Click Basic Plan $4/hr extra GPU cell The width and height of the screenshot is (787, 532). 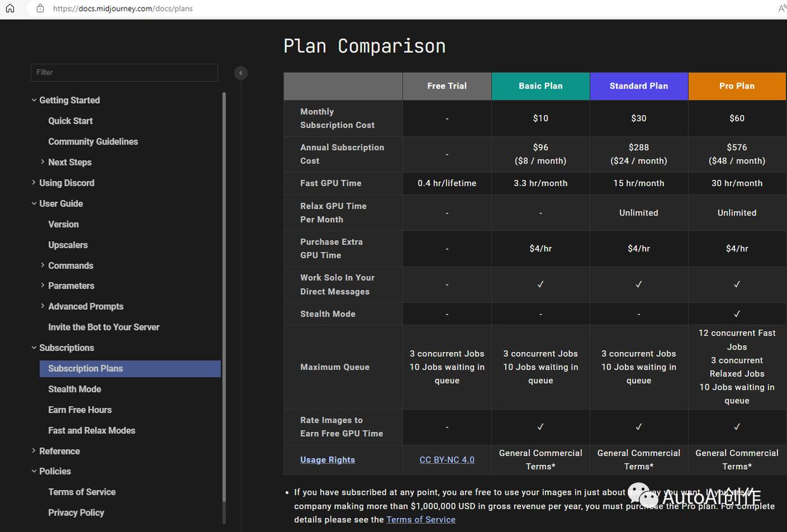tap(541, 249)
